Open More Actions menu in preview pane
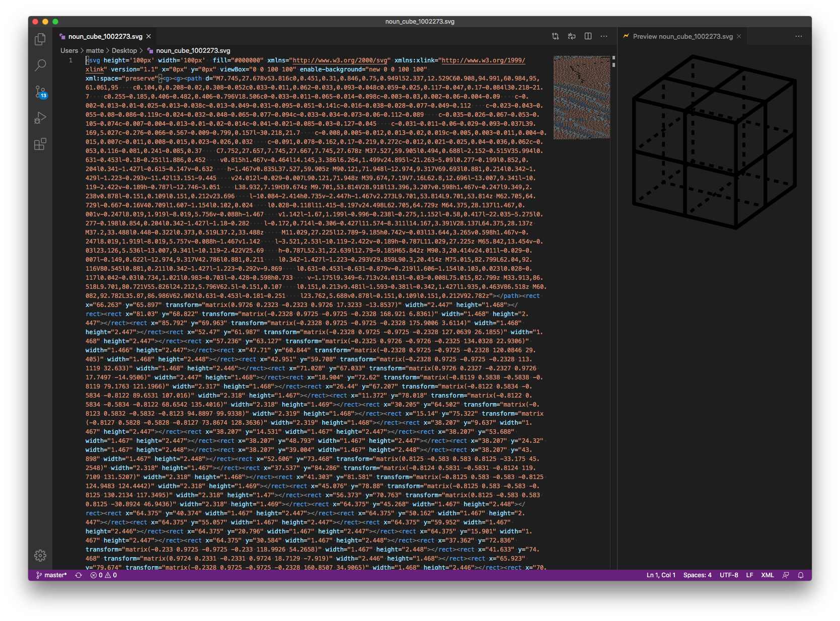 [799, 36]
